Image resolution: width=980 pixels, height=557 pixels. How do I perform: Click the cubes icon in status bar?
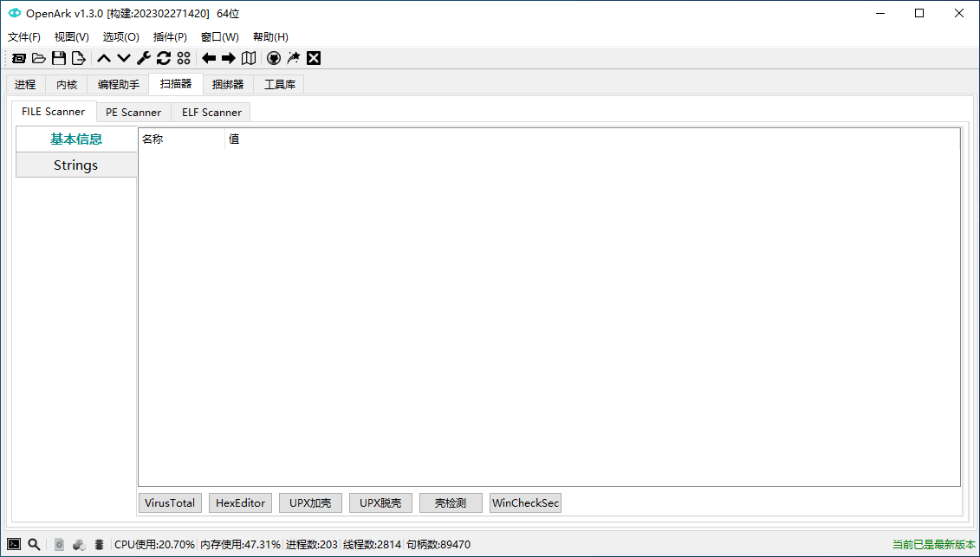coord(79,545)
